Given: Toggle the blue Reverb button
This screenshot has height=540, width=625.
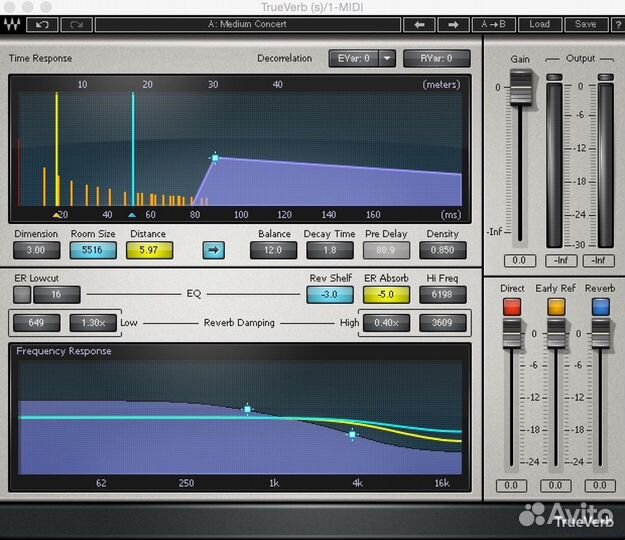Looking at the screenshot, I should 600,308.
